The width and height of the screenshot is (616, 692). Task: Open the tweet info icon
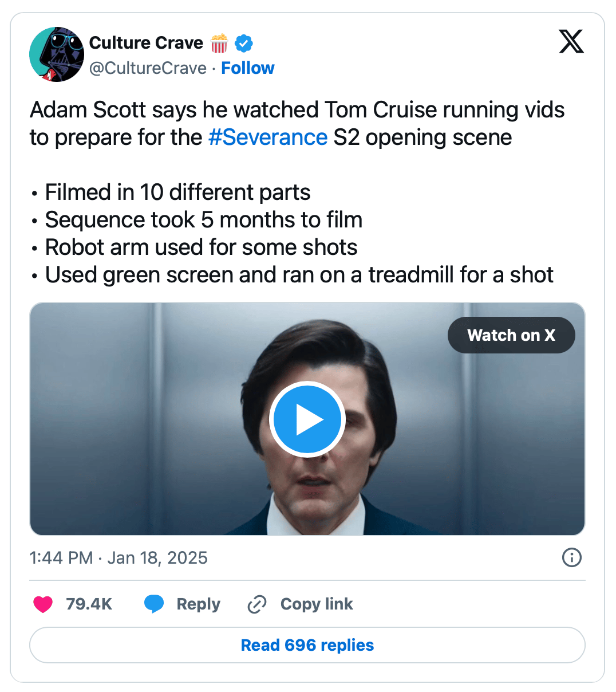pos(571,557)
